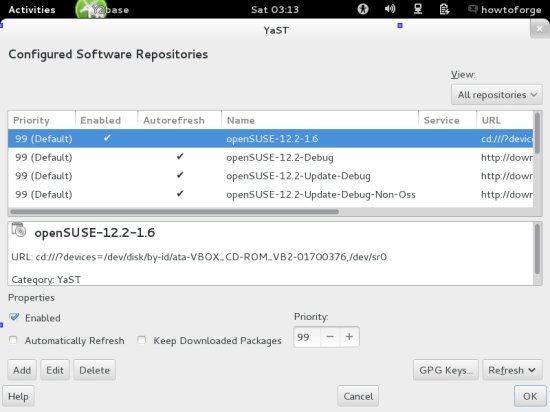Viewport: 550px width, 412px height.
Task: Confirm with the OK button
Action: 530,396
